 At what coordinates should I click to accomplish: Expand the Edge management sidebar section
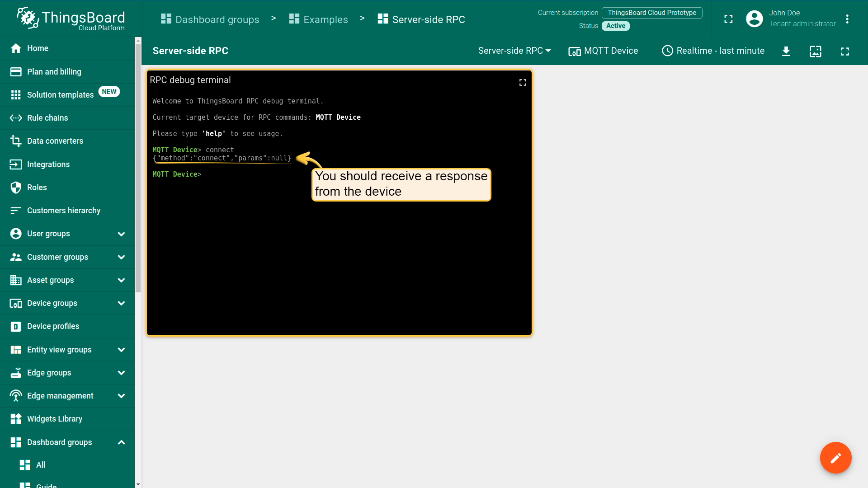pos(121,396)
